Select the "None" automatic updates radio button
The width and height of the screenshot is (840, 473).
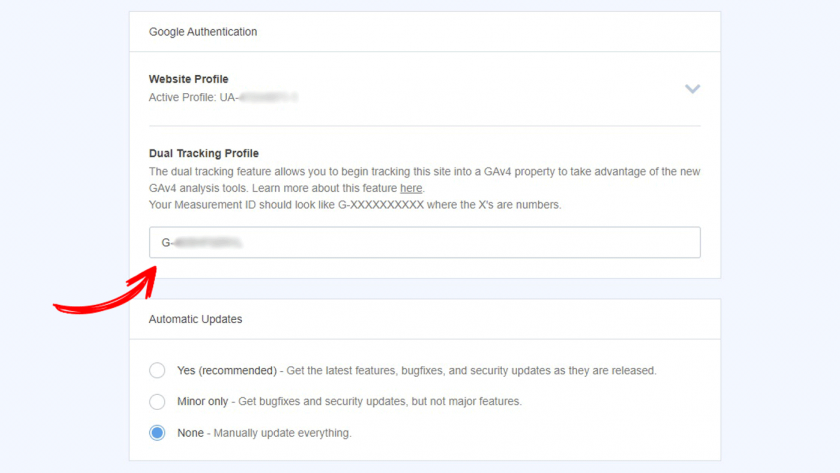[157, 433]
